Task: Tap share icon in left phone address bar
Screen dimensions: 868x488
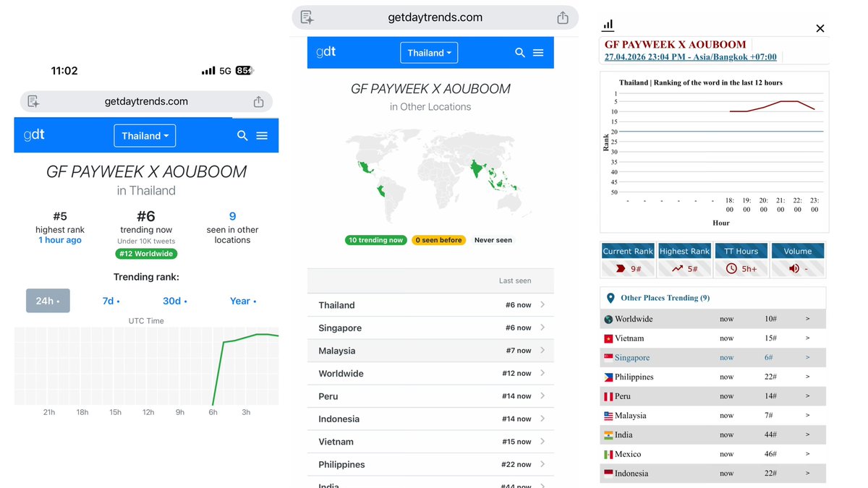Action: pyautogui.click(x=258, y=102)
